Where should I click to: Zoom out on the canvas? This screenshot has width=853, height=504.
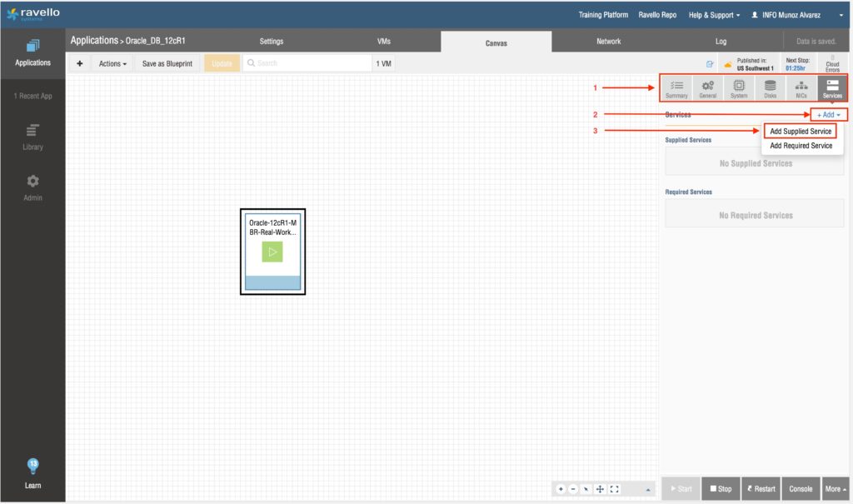click(573, 489)
